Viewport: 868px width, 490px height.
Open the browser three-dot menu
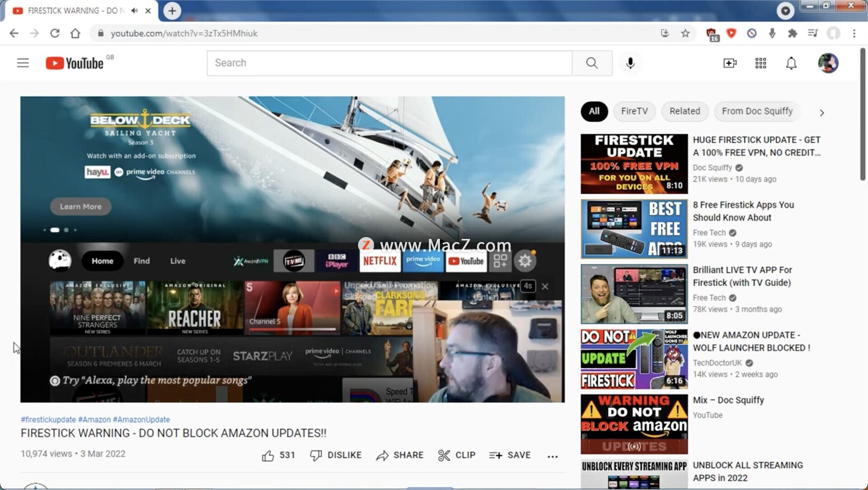pos(854,33)
